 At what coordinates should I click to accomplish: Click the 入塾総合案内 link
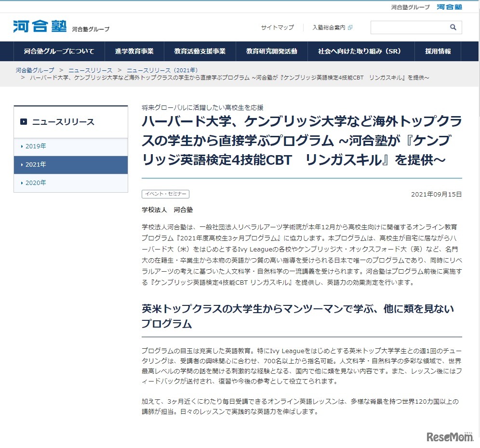330,27
